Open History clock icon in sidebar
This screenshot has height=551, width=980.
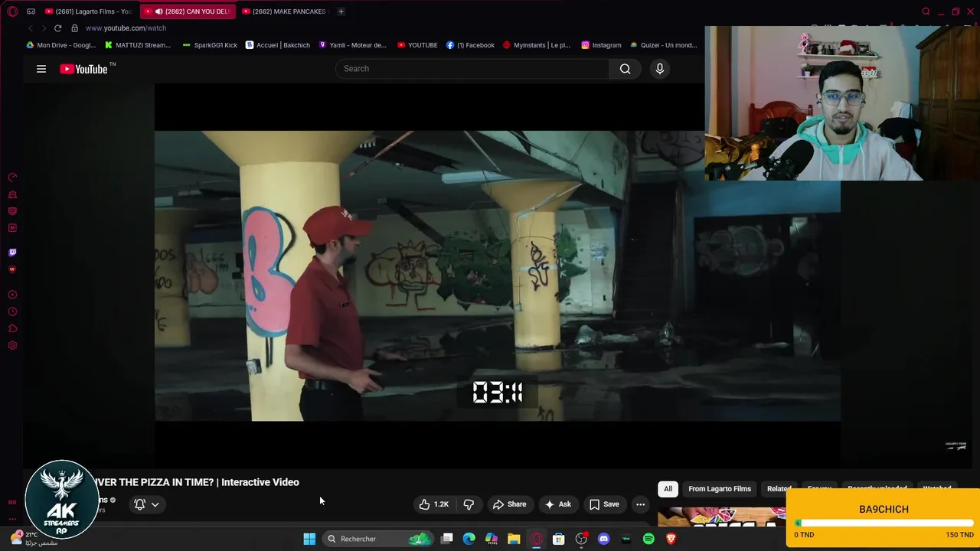[x=12, y=311]
